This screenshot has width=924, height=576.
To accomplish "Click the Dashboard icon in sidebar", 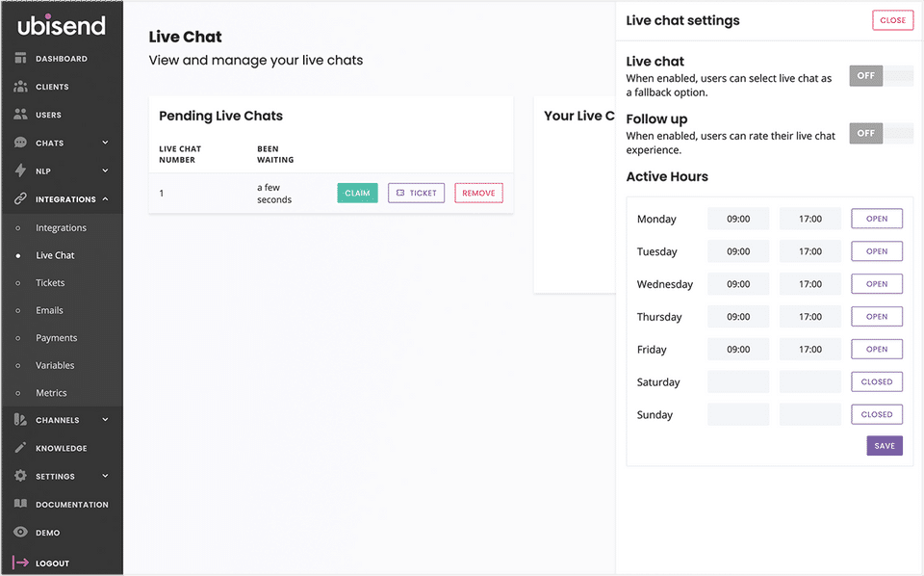I will [20, 59].
